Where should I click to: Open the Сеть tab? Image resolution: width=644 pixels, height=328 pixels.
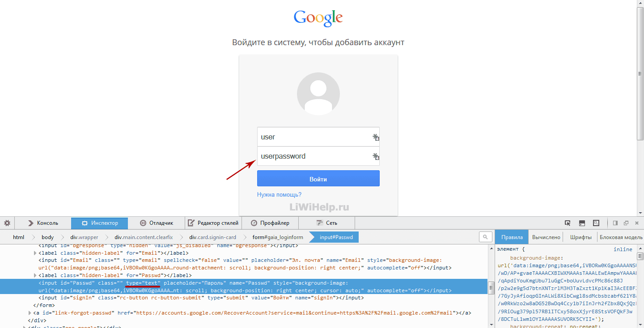(326, 223)
